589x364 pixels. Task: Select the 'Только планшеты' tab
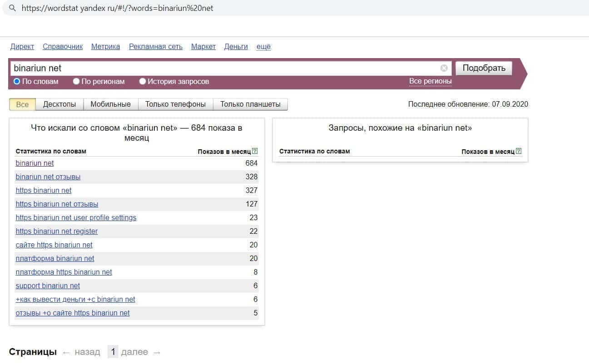250,104
